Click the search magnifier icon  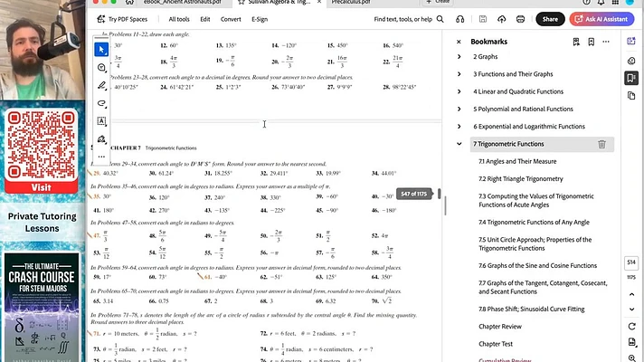tap(440, 19)
